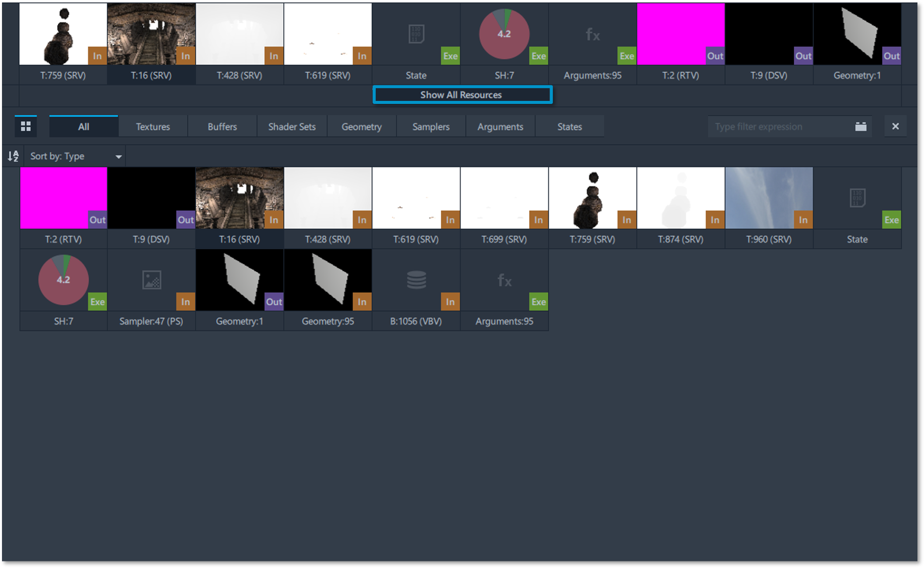Select the B:1056 (VBV) buffer icon
The width and height of the screenshot is (924, 568).
click(416, 280)
